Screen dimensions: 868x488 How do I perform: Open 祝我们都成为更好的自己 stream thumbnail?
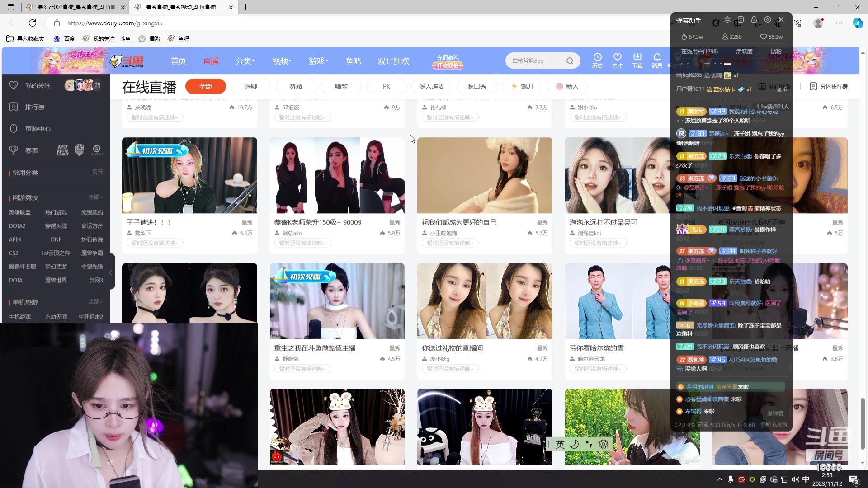pyautogui.click(x=485, y=175)
